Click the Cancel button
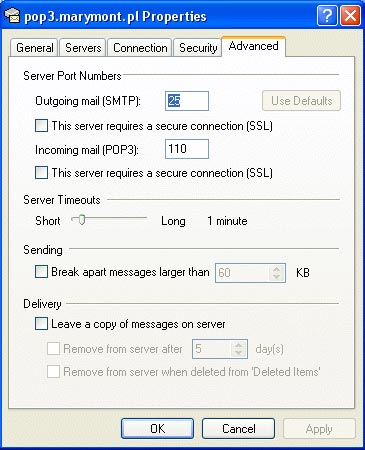 (x=239, y=429)
